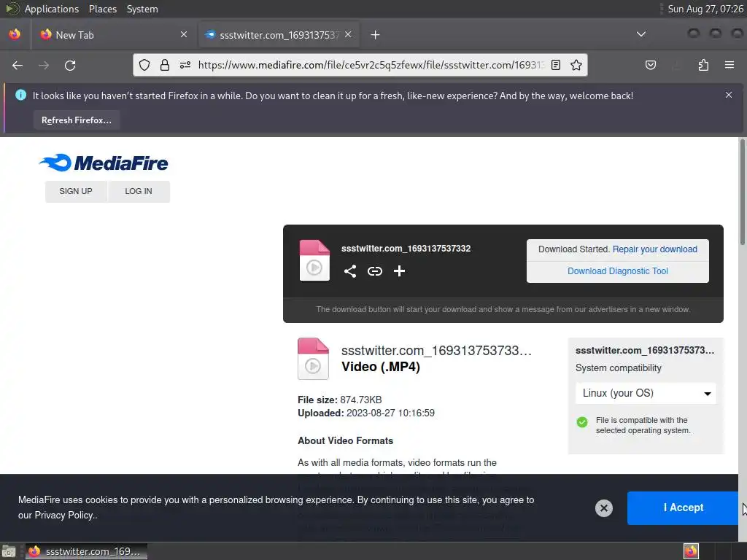Click the padlock site security icon
This screenshot has width=747, height=560.
pyautogui.click(x=165, y=65)
